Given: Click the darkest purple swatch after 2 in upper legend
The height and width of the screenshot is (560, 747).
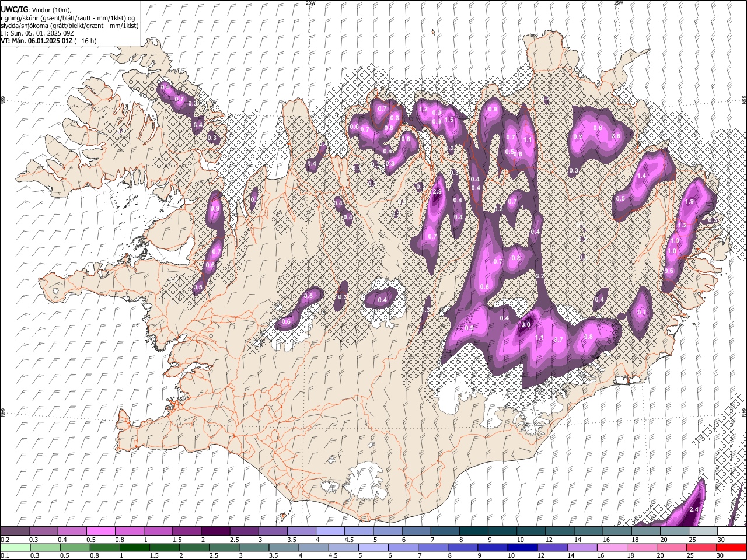Looking at the screenshot, I should (215, 531).
